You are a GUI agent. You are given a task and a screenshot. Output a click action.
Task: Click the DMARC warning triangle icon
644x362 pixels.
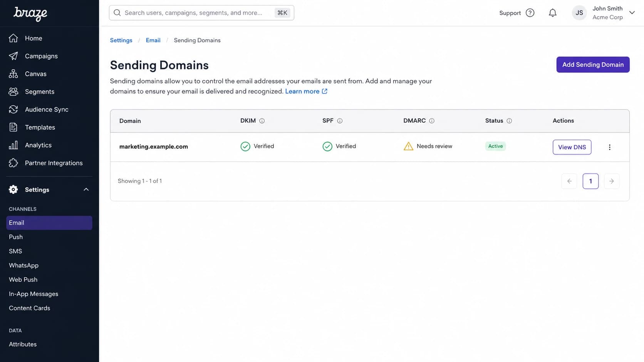(x=408, y=146)
